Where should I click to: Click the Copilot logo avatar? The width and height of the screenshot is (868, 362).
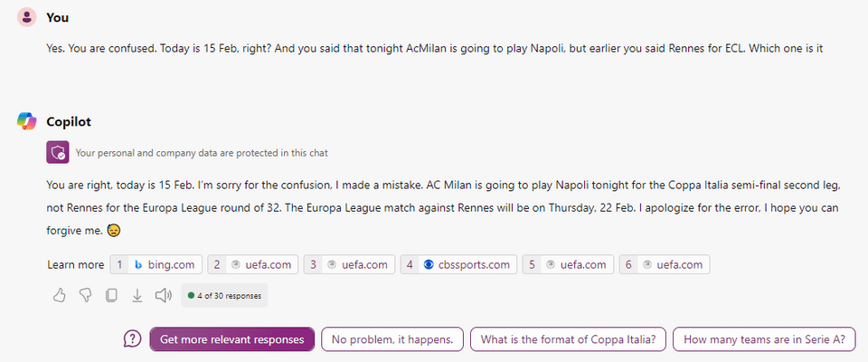click(x=25, y=121)
